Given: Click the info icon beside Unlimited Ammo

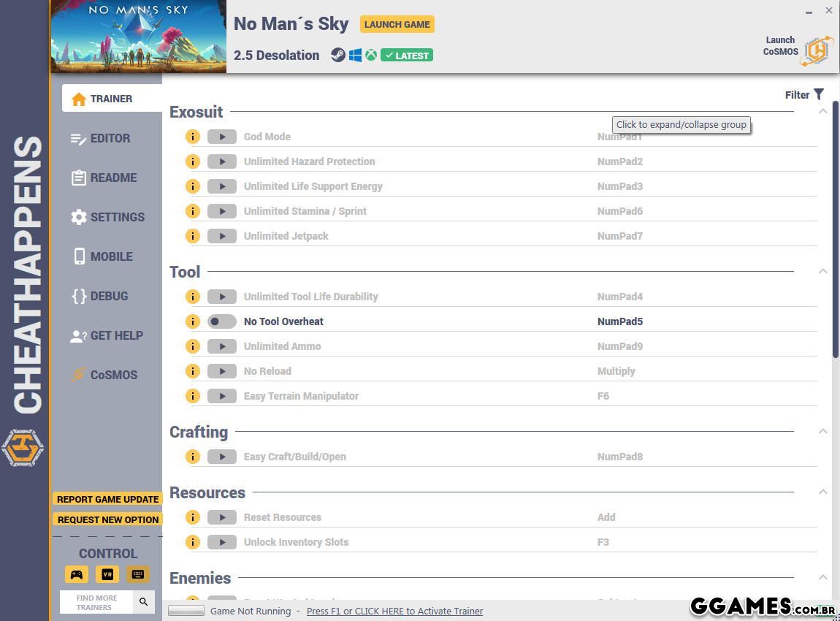Looking at the screenshot, I should (192, 346).
